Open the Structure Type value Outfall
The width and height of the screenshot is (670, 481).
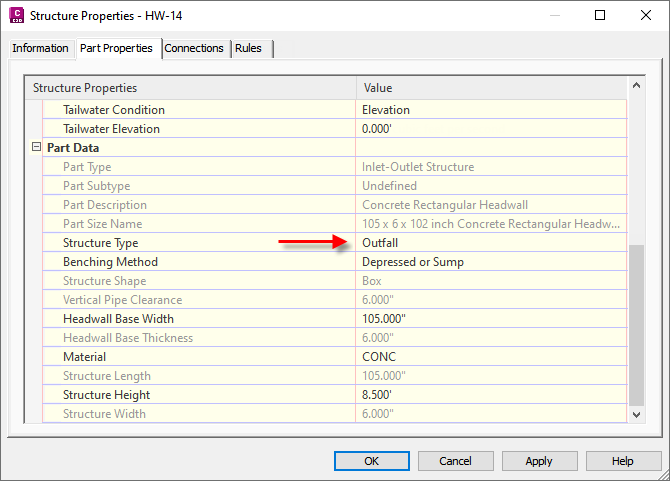pos(490,243)
